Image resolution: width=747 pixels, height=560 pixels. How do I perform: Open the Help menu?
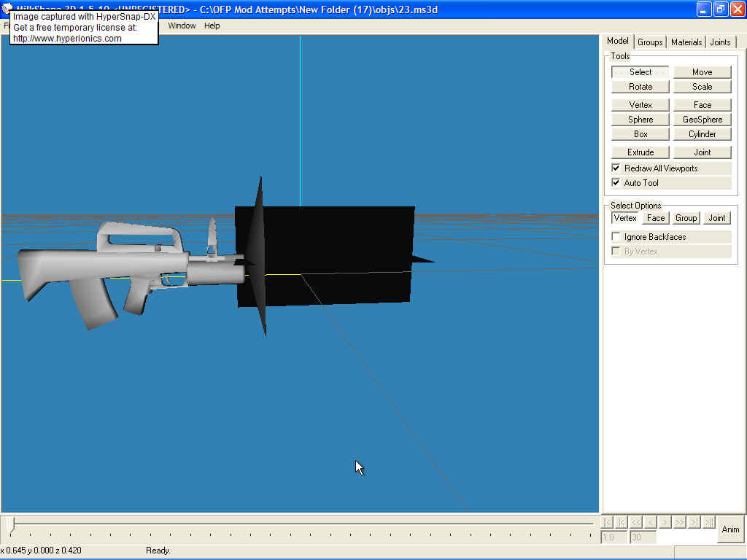tap(212, 26)
